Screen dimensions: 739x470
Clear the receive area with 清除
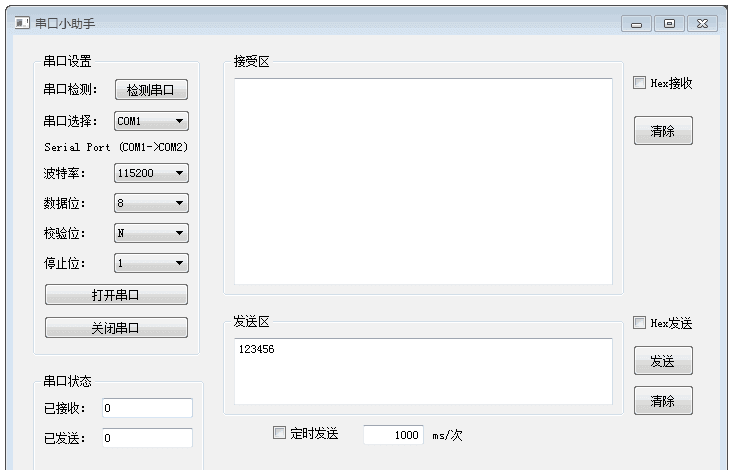663,131
